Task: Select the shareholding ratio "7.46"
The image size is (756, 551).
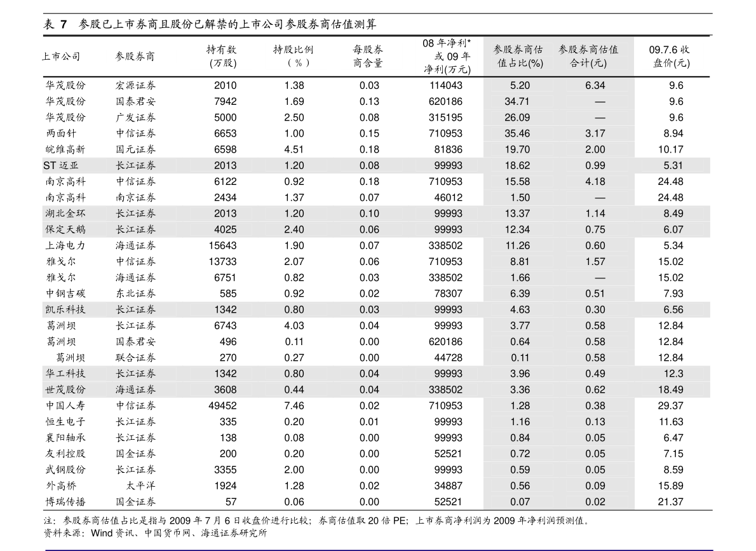Action: coord(294,405)
